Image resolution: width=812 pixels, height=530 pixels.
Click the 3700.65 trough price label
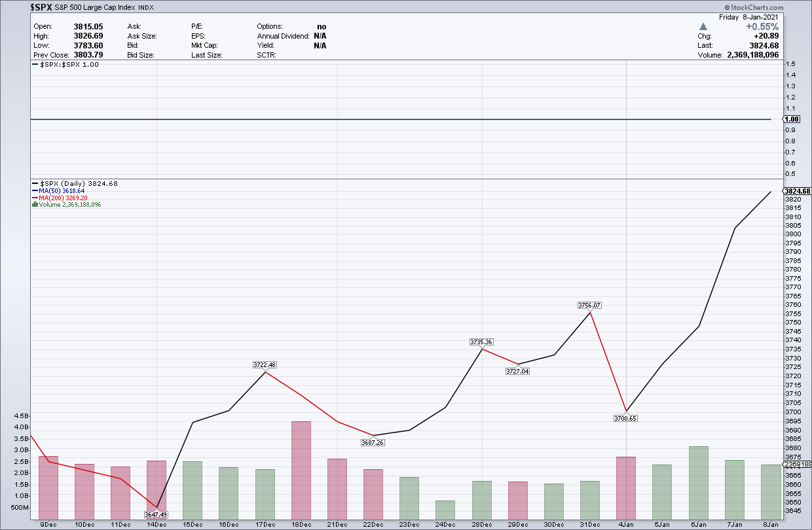point(625,418)
